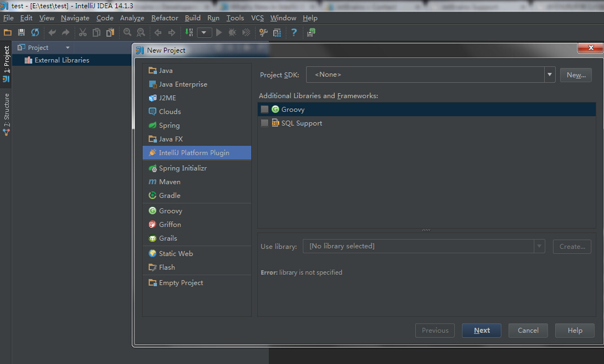Open the 7: Structure side tab

point(6,113)
